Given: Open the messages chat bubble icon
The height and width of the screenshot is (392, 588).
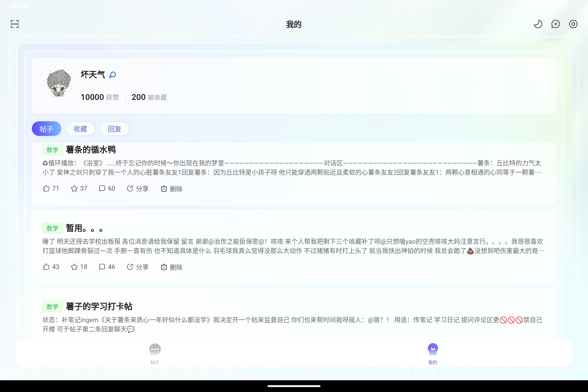Looking at the screenshot, I should (555, 24).
